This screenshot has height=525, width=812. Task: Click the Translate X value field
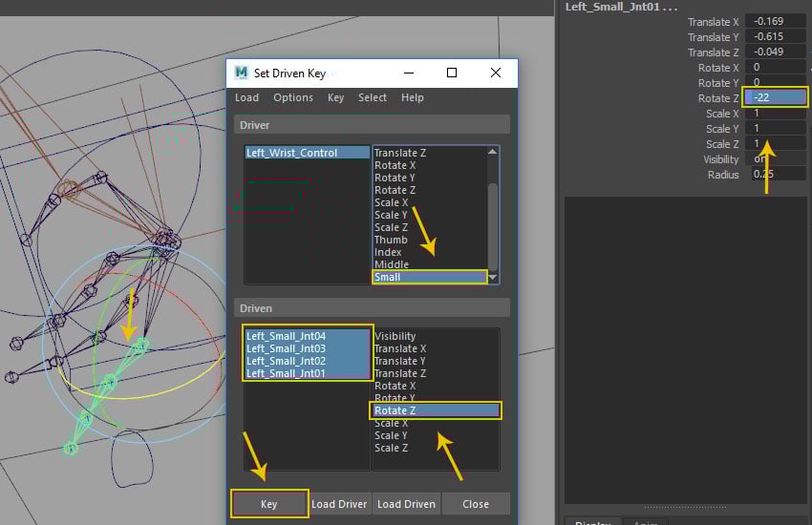pyautogui.click(x=777, y=21)
